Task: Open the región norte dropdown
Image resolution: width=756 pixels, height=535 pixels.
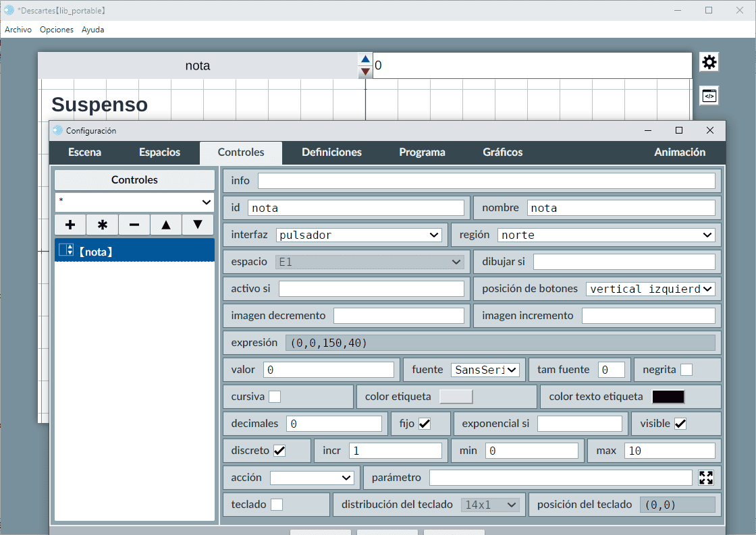Action: pyautogui.click(x=606, y=235)
